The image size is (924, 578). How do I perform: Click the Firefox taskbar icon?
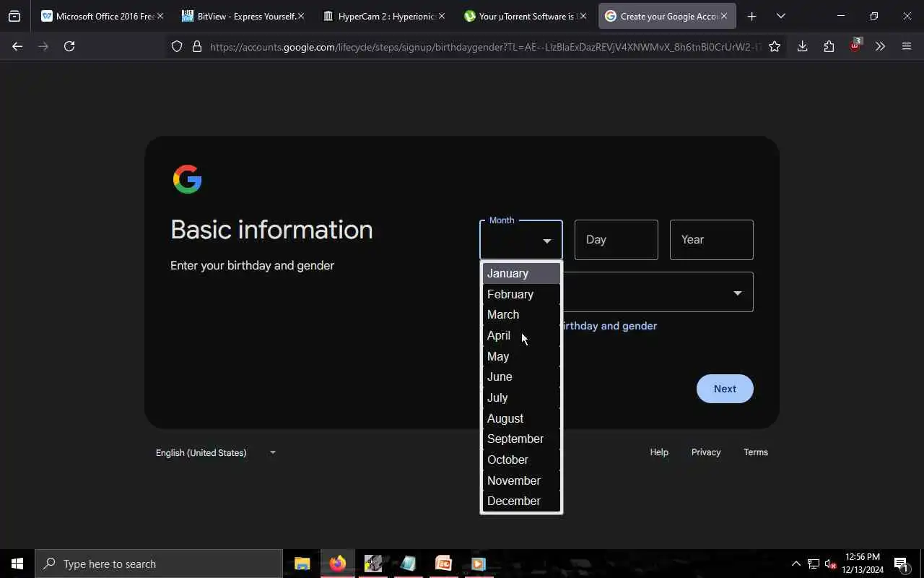click(337, 564)
